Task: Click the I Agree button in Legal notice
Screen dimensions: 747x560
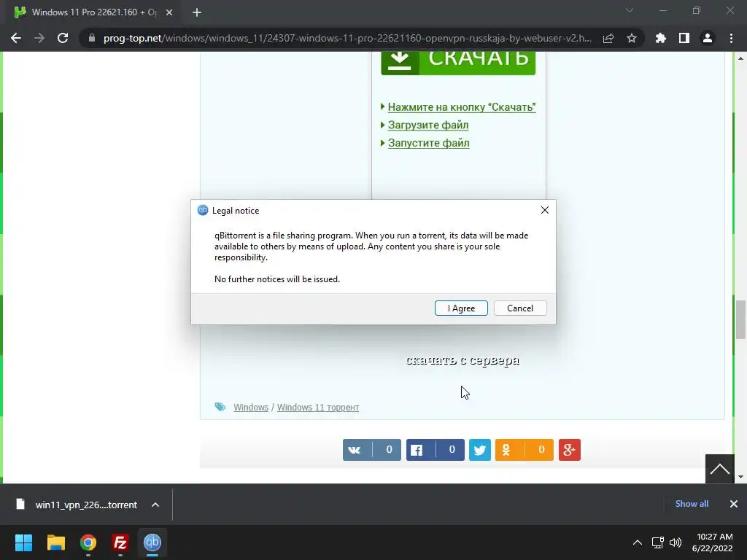Action: point(461,308)
